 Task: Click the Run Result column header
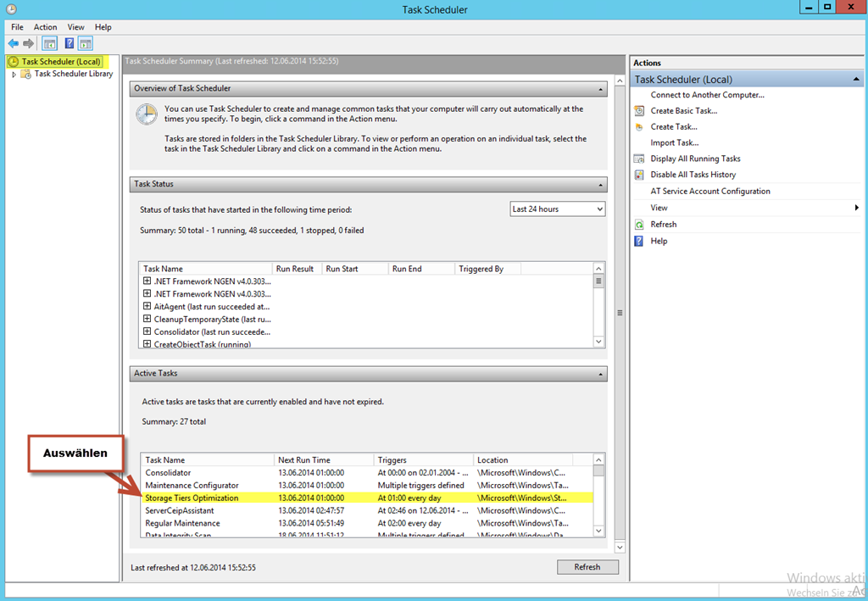(297, 269)
